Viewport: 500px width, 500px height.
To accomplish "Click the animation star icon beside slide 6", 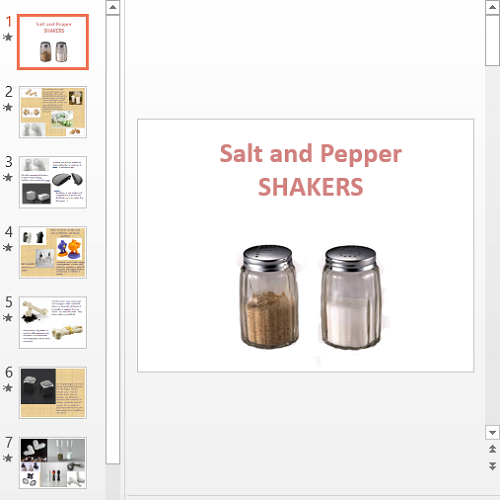I will coord(7,388).
